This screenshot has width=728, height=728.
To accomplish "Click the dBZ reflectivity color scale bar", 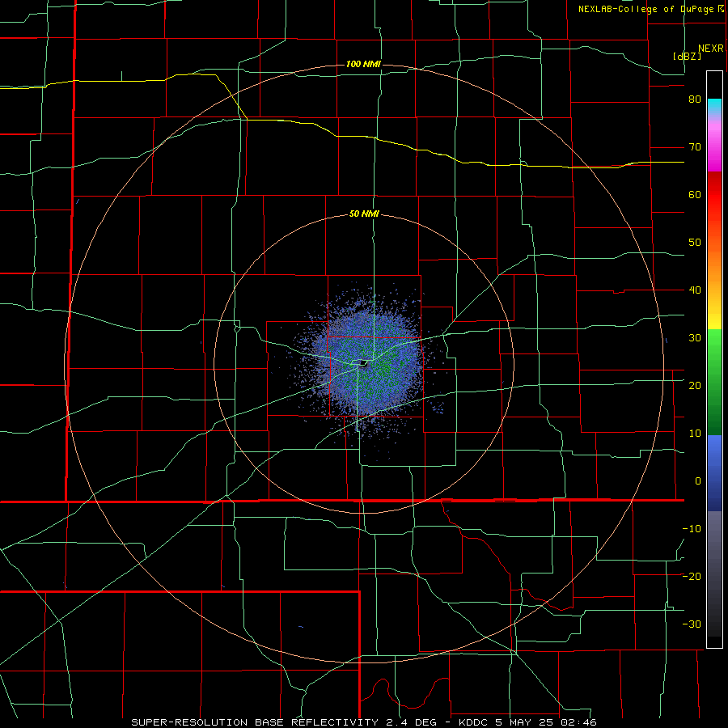I will tap(714, 359).
